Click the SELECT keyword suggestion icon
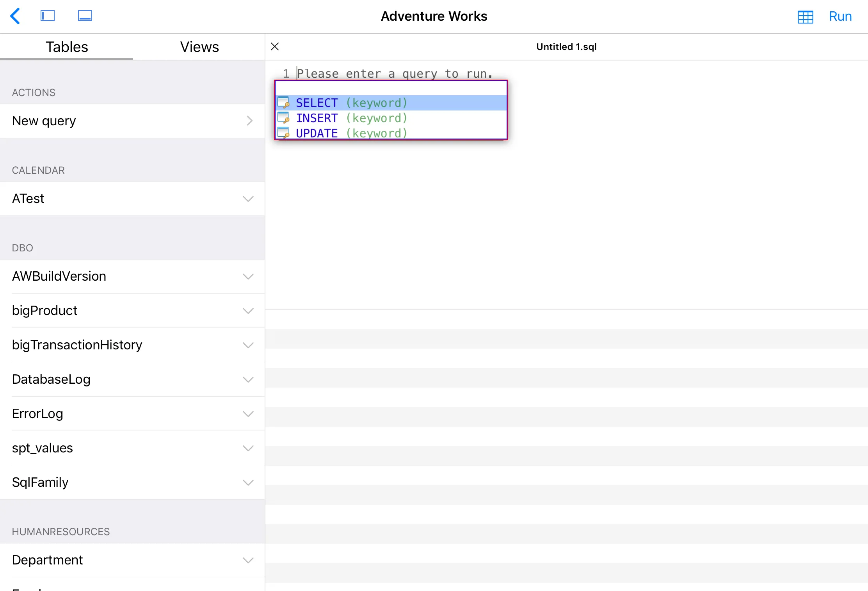The width and height of the screenshot is (868, 591). 283,103
